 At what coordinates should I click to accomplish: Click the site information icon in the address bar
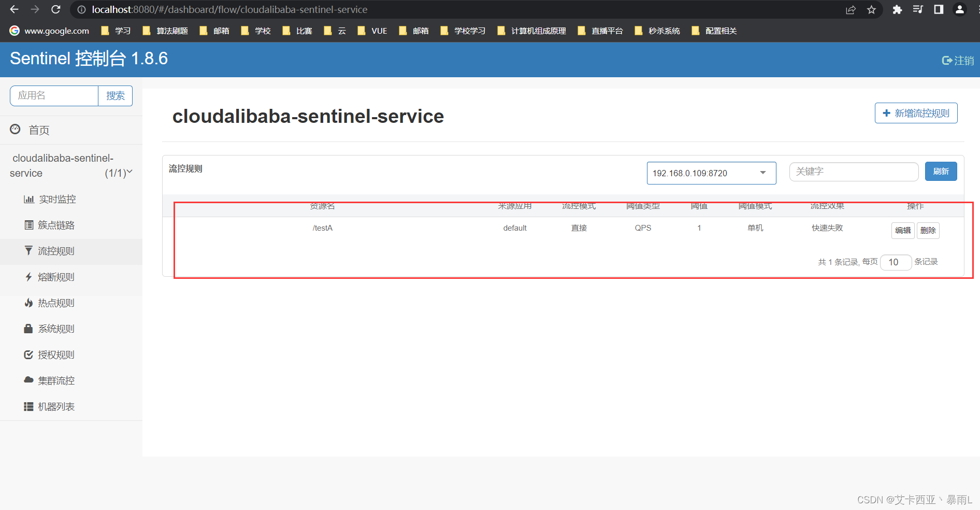81,10
